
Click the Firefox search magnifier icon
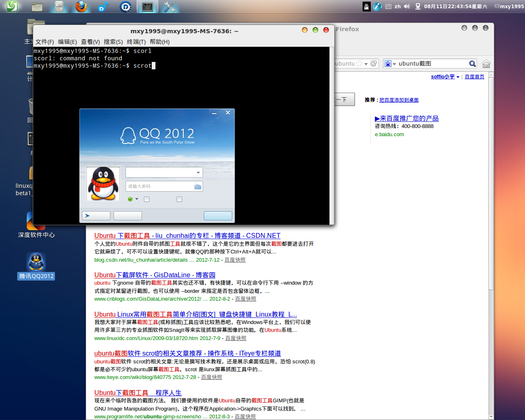click(472, 64)
